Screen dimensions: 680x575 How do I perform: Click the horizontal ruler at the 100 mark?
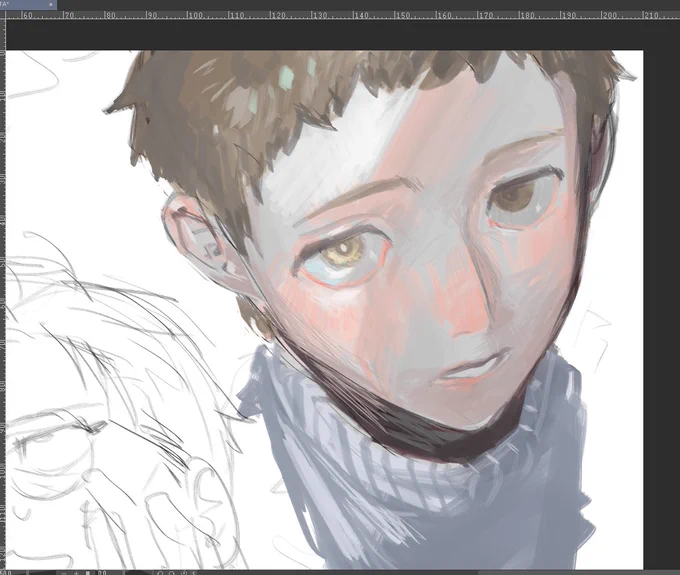[x=194, y=15]
